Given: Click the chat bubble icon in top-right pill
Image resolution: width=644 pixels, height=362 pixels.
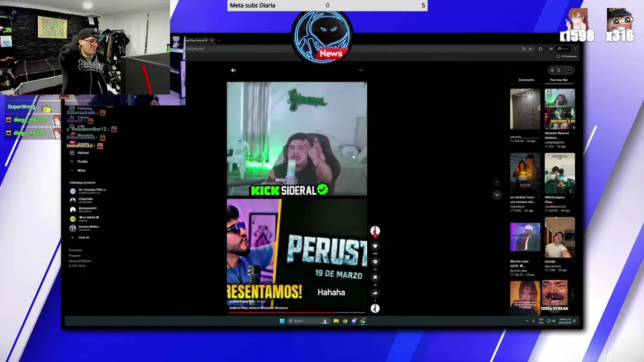Looking at the screenshot, I should (569, 70).
